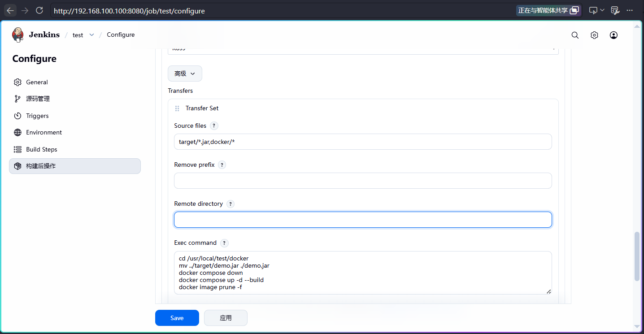Grab the Transfer Set drag handle
This screenshot has width=644, height=334.
click(177, 108)
